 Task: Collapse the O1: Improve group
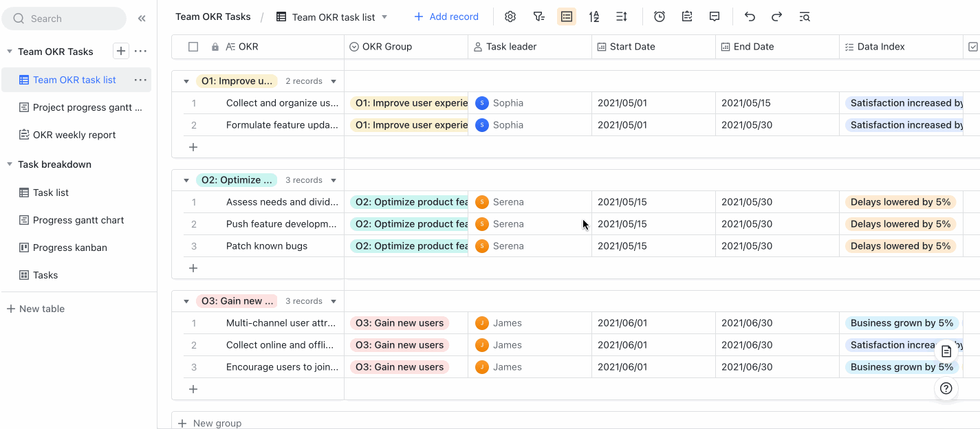point(186,81)
